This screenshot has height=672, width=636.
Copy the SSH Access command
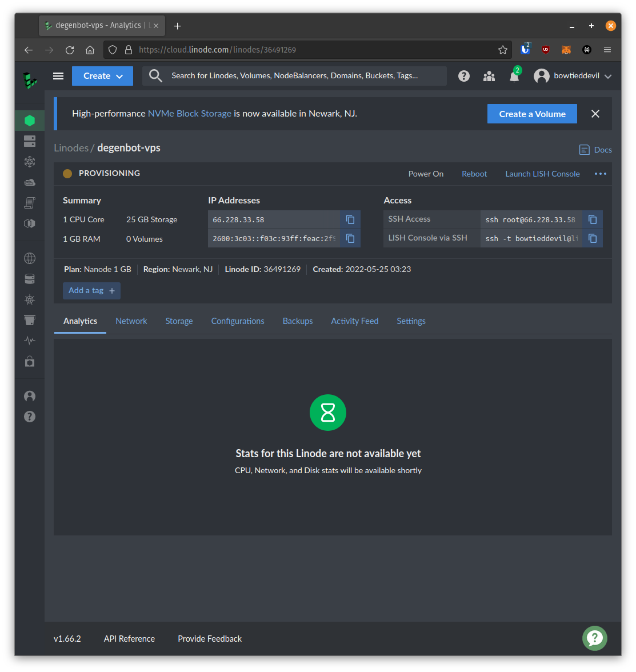[593, 219]
